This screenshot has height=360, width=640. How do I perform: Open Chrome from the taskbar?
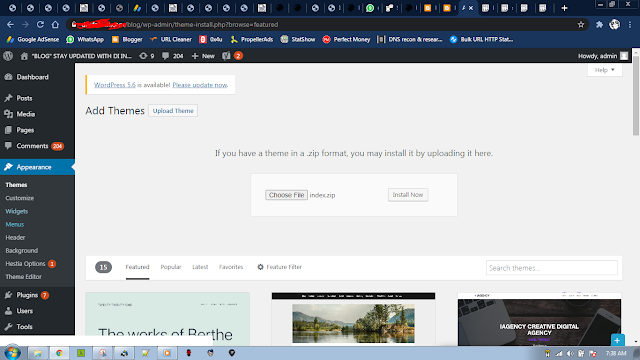coord(59,353)
